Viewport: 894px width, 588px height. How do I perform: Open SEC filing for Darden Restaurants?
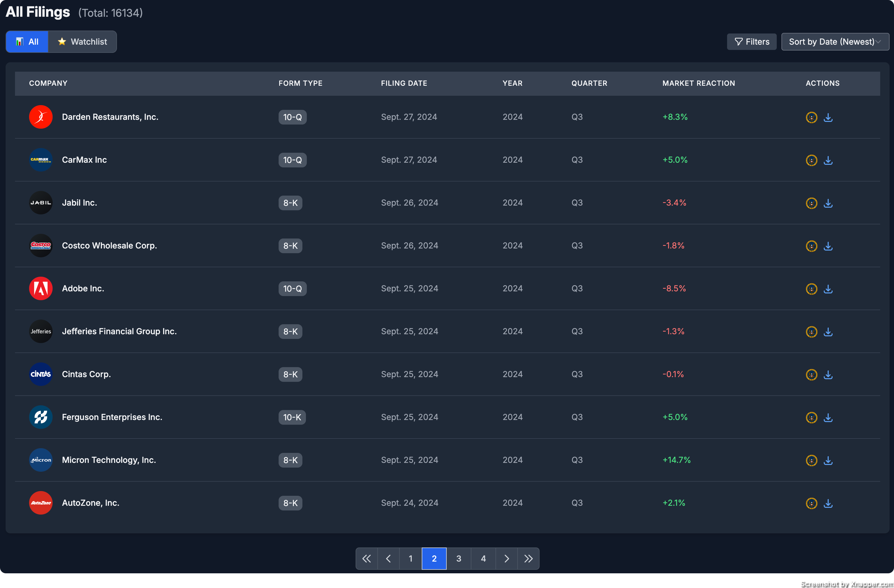(x=811, y=117)
